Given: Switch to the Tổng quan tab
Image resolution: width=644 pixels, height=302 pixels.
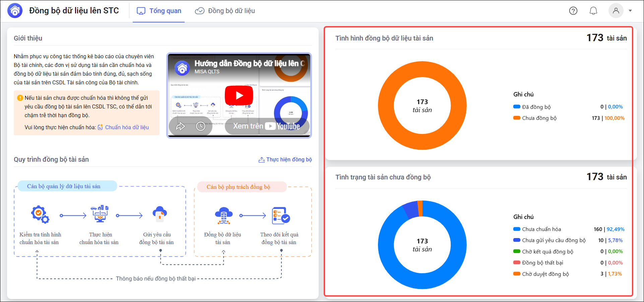Looking at the screenshot, I should pos(159,11).
